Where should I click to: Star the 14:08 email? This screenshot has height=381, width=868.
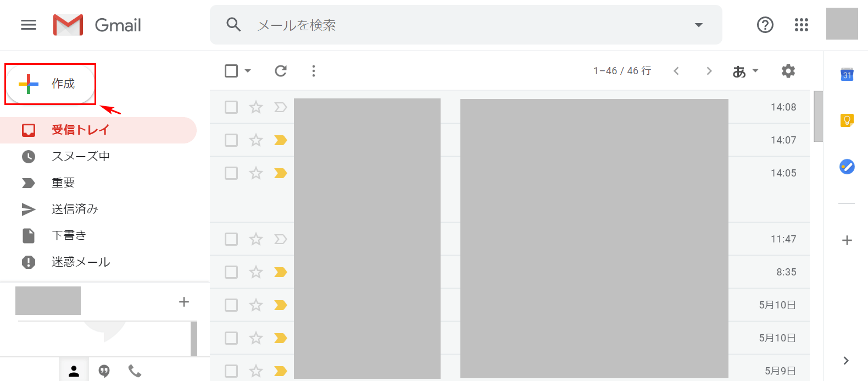[x=256, y=107]
